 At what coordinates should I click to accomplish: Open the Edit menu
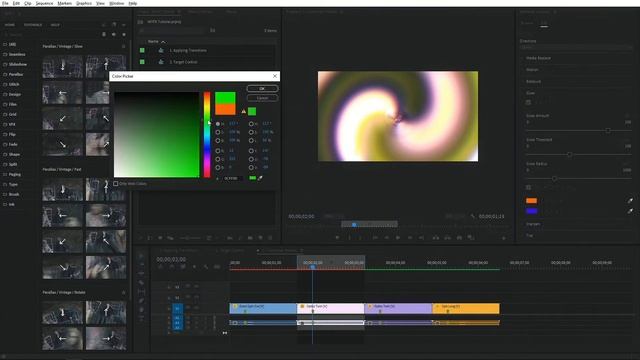(x=16, y=3)
